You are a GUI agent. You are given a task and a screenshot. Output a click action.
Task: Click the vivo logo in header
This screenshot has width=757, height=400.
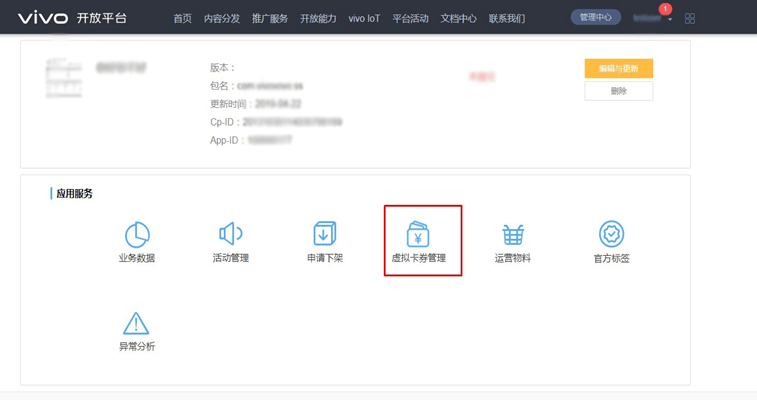click(43, 18)
